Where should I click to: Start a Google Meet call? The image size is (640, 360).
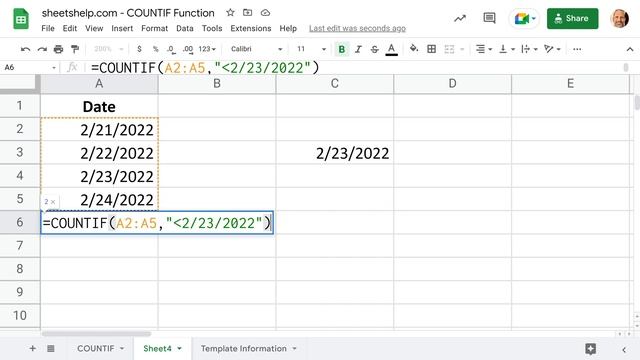(x=524, y=18)
